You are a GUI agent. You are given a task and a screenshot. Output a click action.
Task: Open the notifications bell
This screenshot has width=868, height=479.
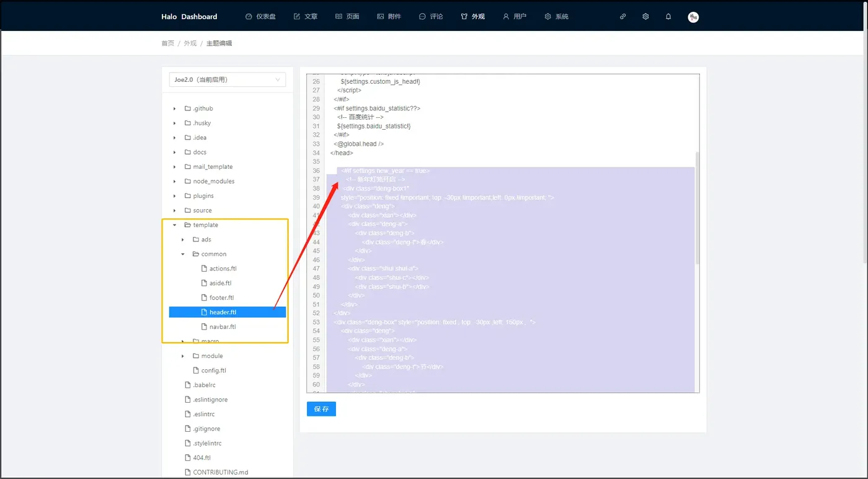(668, 17)
